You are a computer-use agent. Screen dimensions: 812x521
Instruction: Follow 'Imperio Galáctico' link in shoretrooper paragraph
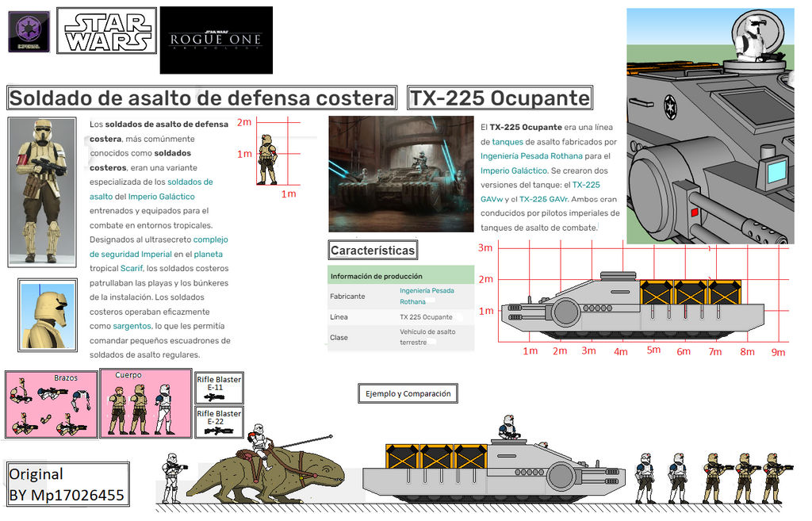(x=162, y=197)
